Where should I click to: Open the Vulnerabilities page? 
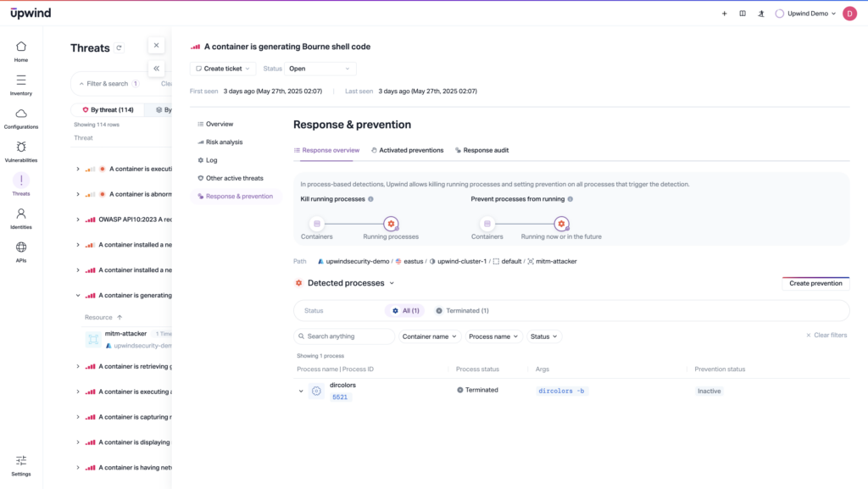[x=21, y=152]
